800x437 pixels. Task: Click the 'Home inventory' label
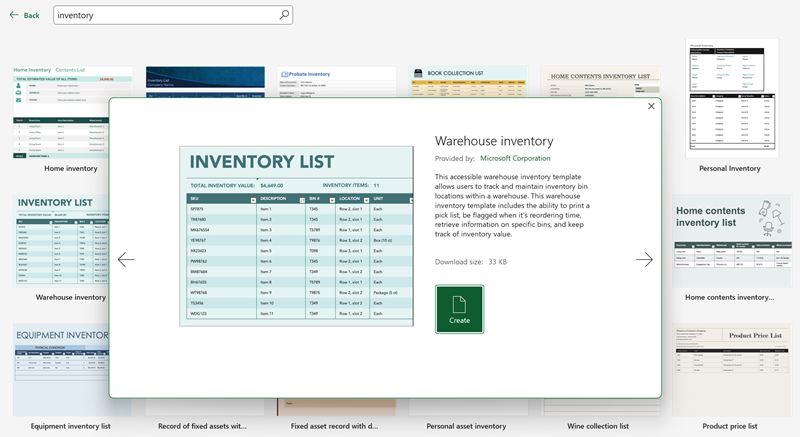click(70, 168)
